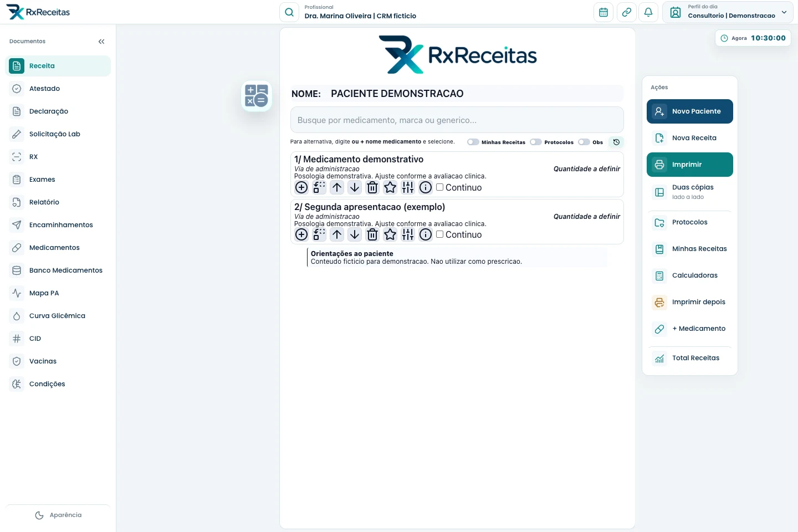Open Vacinas in the sidebar

58,361
